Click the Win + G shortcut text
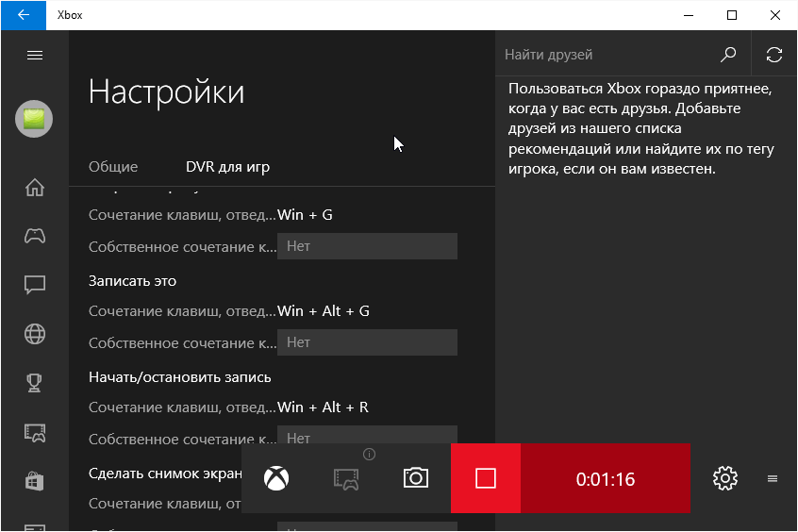Viewport: 798px width, 532px height. pyautogui.click(x=305, y=215)
